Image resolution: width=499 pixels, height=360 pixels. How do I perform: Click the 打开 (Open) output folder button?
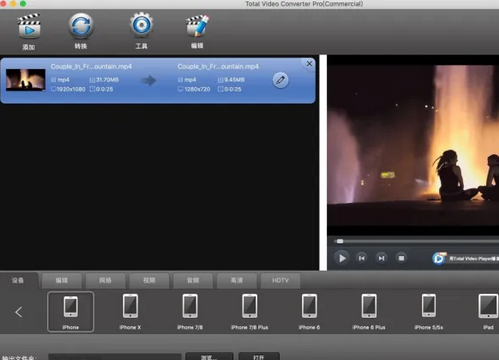[x=259, y=356]
